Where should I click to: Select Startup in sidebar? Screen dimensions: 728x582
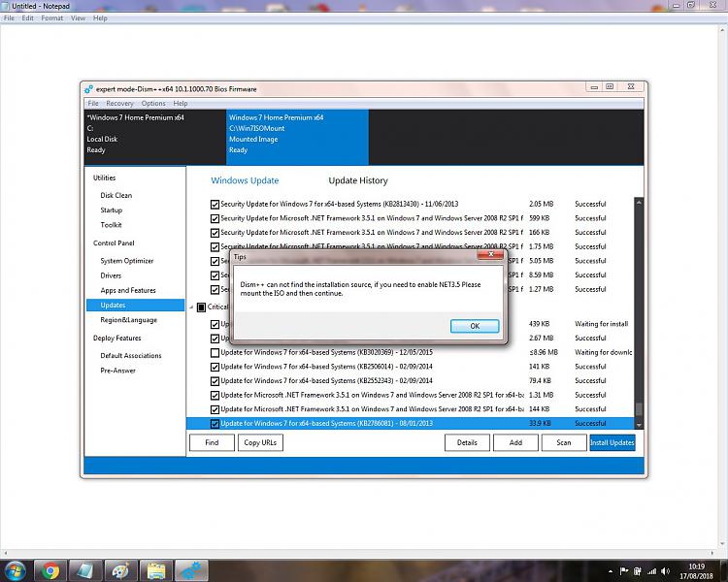pyautogui.click(x=112, y=210)
